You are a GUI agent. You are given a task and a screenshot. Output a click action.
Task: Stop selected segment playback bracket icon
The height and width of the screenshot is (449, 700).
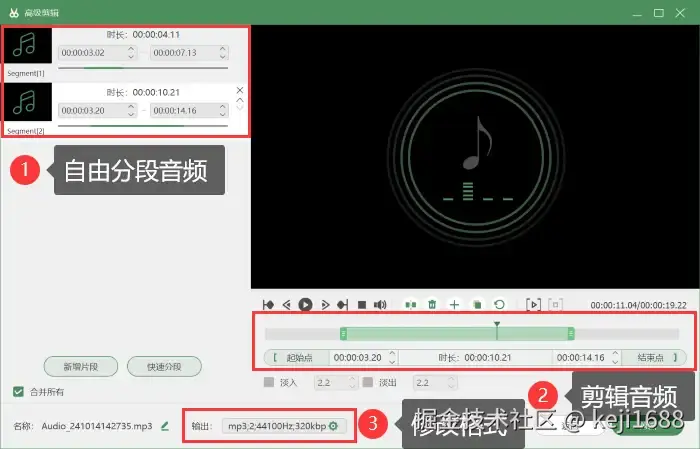coord(555,305)
